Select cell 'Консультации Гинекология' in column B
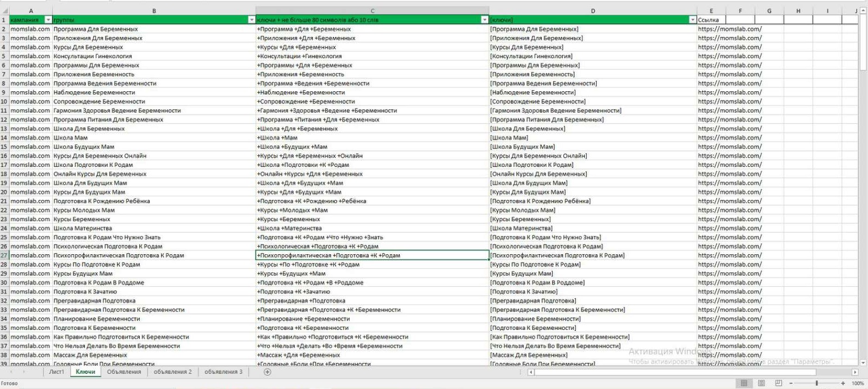Viewport: 868px width, 389px height. (x=154, y=56)
